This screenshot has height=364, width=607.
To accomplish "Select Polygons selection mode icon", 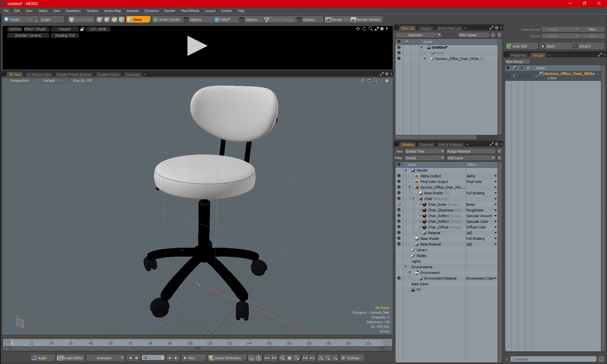I will tap(114, 20).
